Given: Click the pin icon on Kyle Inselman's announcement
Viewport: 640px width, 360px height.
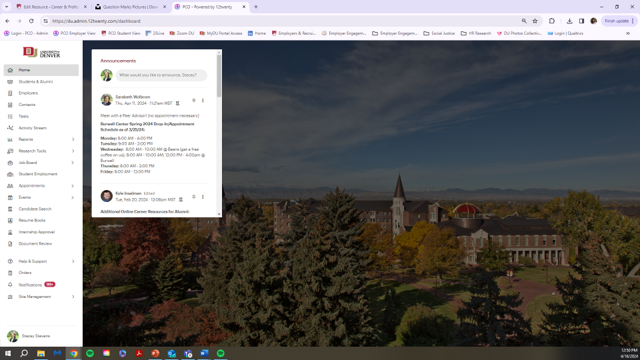Looking at the screenshot, I should tap(194, 197).
